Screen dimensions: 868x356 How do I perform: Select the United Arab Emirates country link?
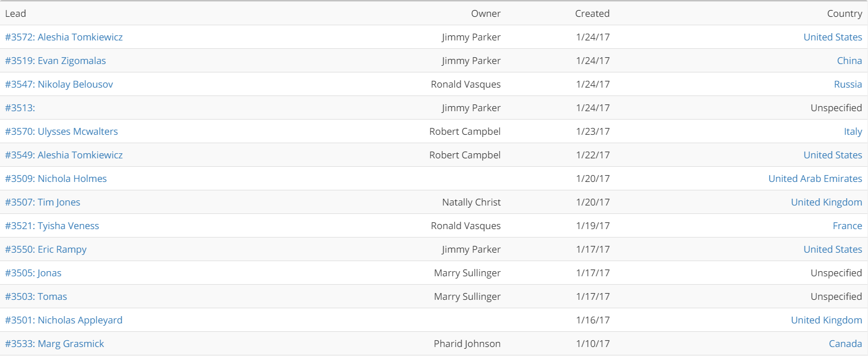point(815,179)
